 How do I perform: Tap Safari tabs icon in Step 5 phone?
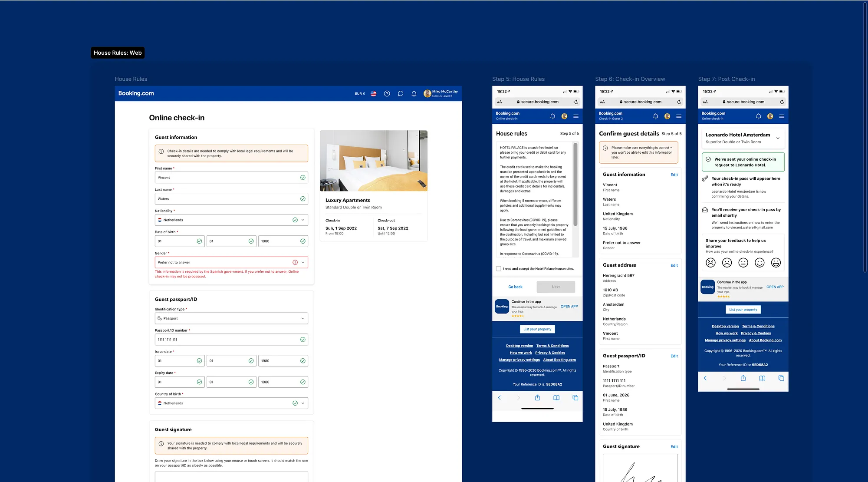[575, 397]
